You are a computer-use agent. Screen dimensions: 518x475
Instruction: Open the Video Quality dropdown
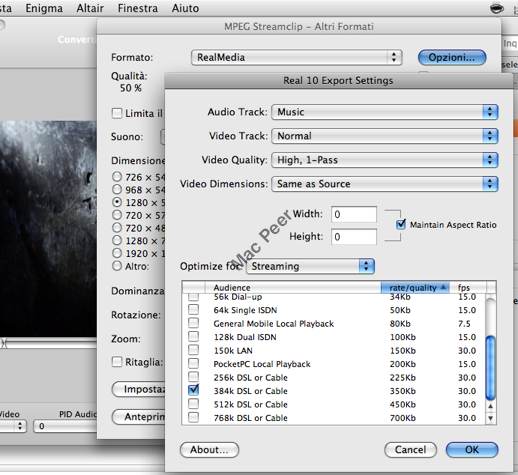coord(385,160)
